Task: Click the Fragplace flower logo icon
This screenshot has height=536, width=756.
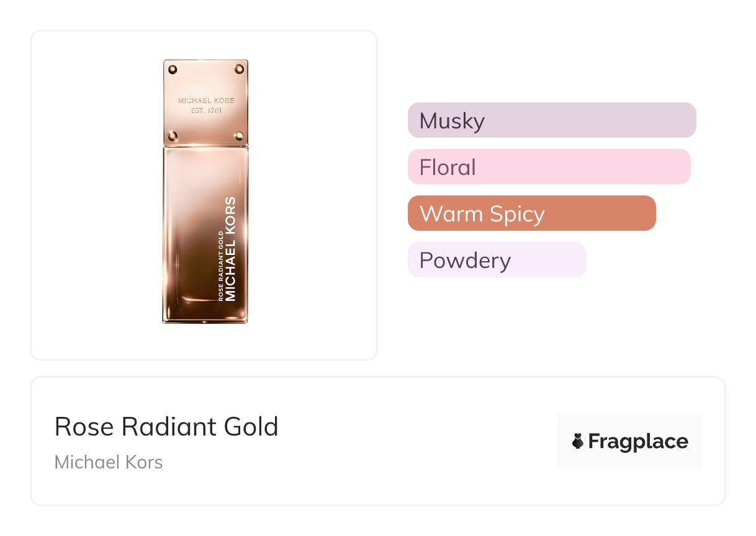Action: [578, 442]
